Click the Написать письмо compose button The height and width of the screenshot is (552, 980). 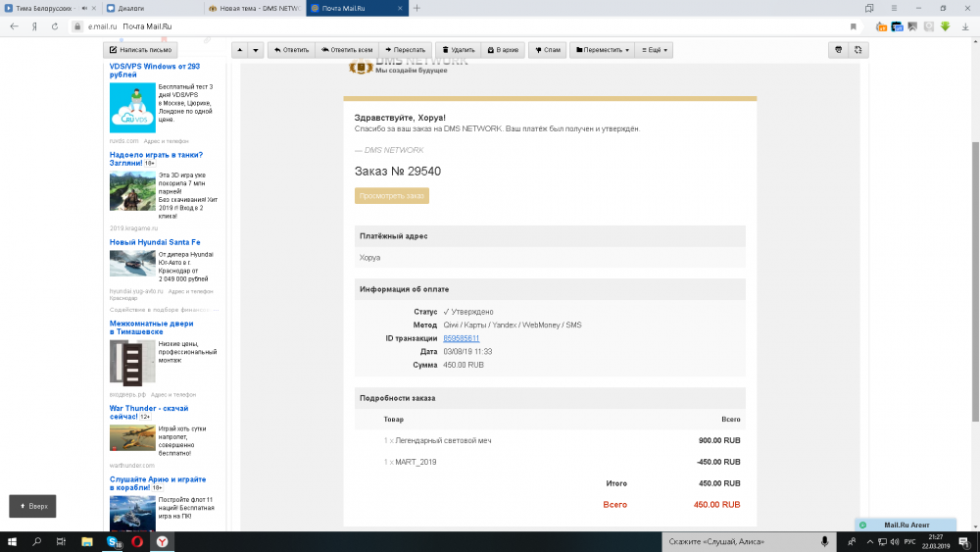click(142, 49)
